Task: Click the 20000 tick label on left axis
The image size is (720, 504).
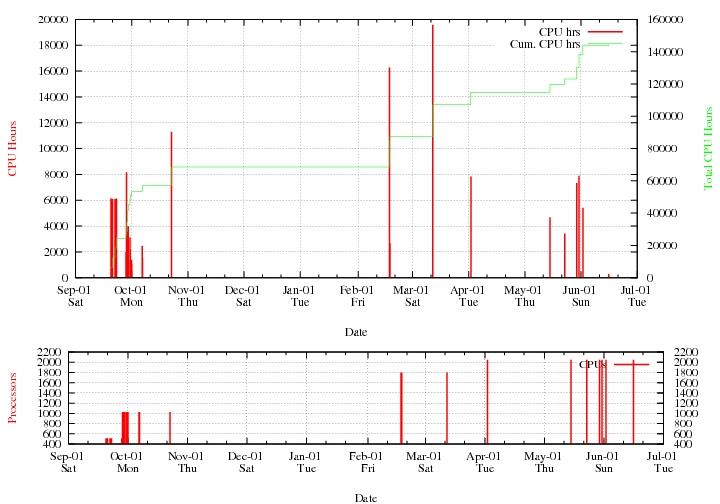Action: point(53,19)
